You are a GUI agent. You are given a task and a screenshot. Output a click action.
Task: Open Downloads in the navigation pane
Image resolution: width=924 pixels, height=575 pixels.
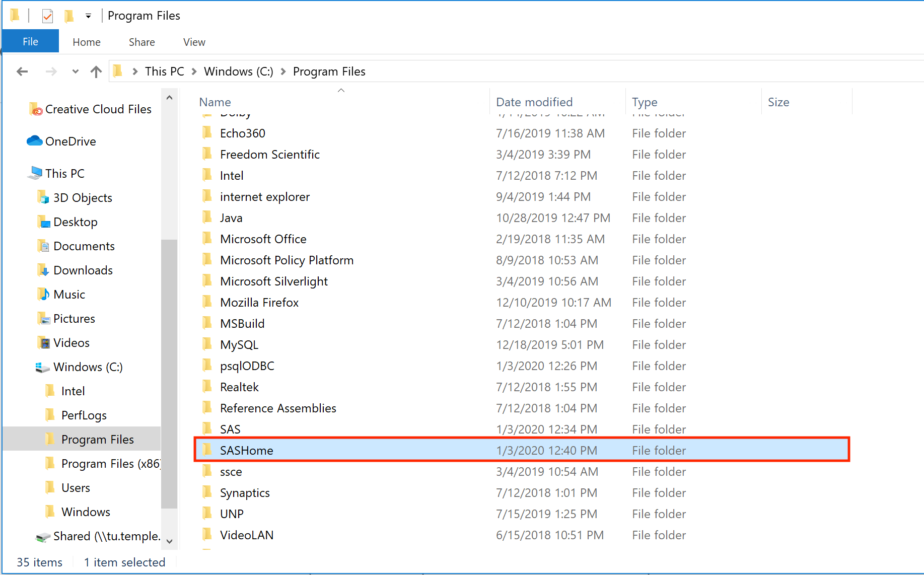75,270
